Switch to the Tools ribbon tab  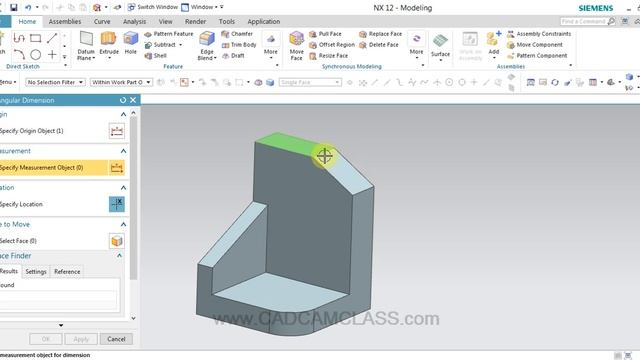pyautogui.click(x=227, y=21)
